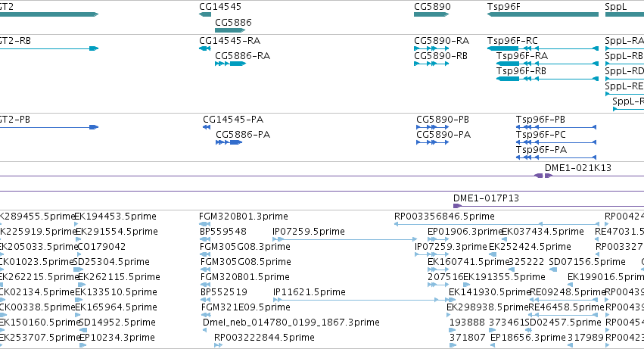Select the CG5890 gene bar
Viewport: 644px width, 349px height.
click(x=431, y=14)
